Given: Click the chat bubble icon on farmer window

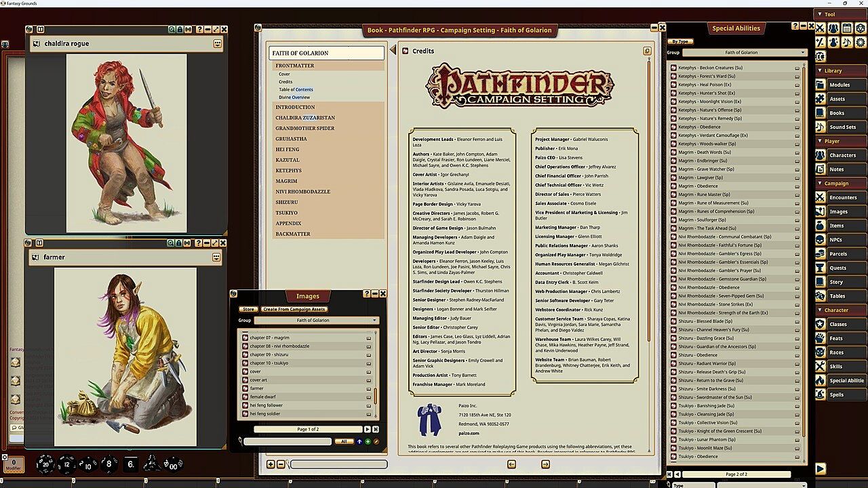Looking at the screenshot, I should click(216, 258).
